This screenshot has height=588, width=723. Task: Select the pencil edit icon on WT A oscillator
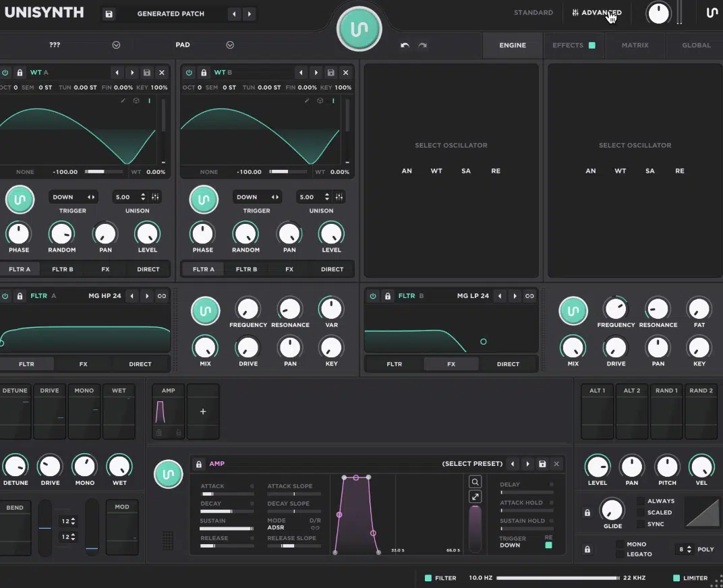tap(123, 100)
